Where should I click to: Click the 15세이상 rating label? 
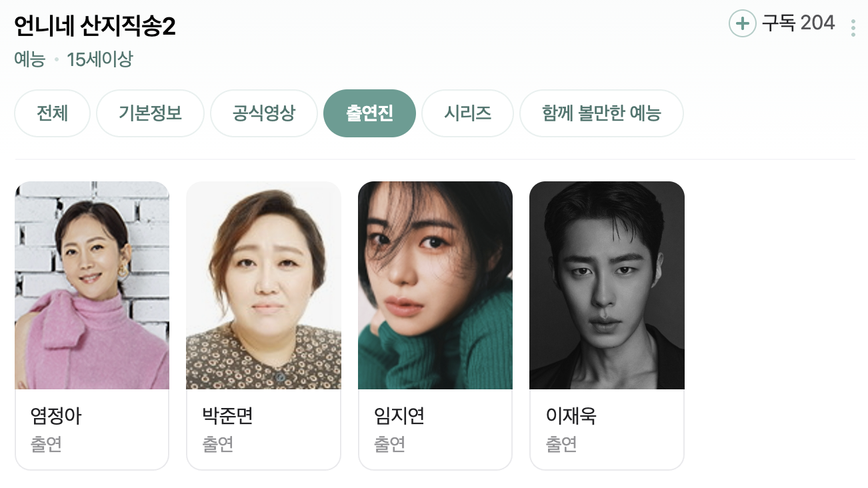click(x=100, y=59)
